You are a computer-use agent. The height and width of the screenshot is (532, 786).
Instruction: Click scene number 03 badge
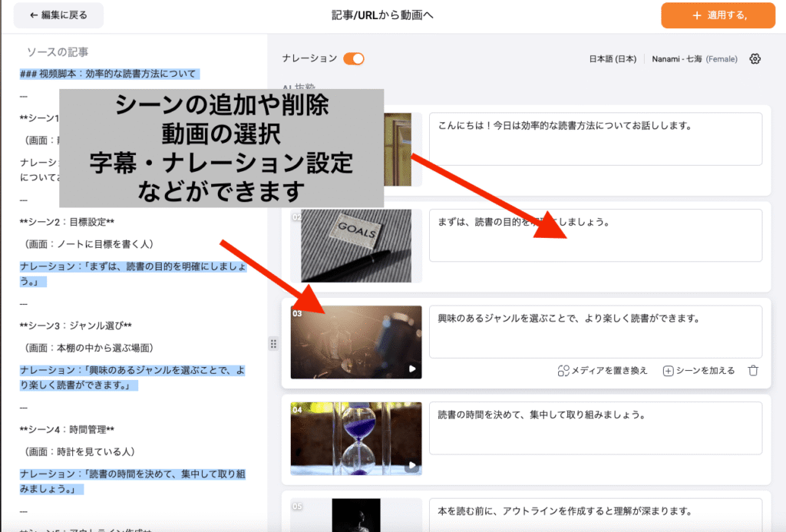tap(297, 313)
